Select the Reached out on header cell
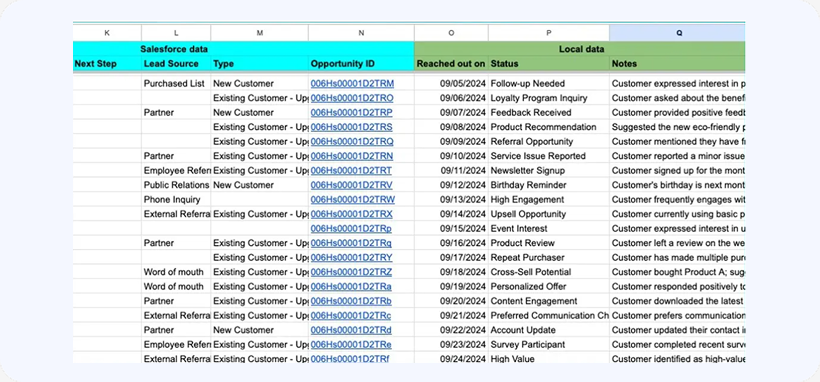This screenshot has width=820, height=382. 451,63
